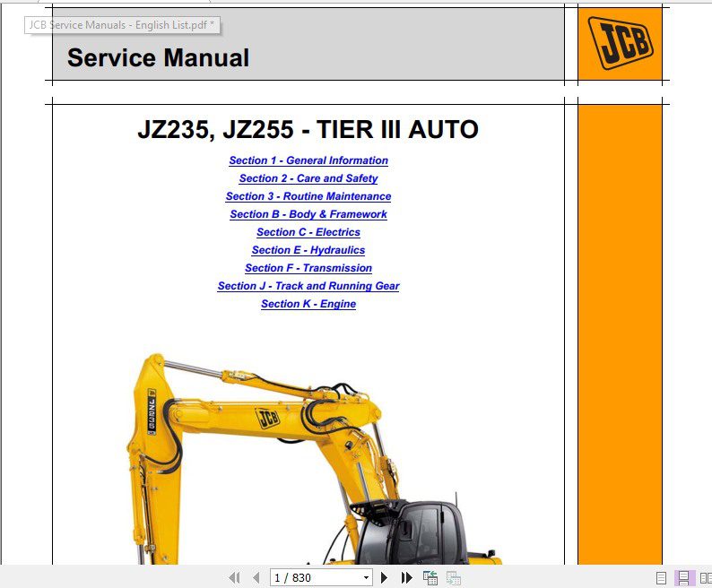
Task: Open Section 1 - General Information link
Action: (308, 160)
